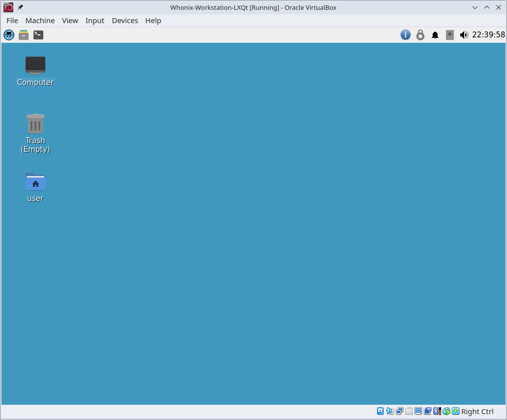The width and height of the screenshot is (507, 420).
Task: Click the audio status icon in VirtualBox status bar
Action: point(389,411)
